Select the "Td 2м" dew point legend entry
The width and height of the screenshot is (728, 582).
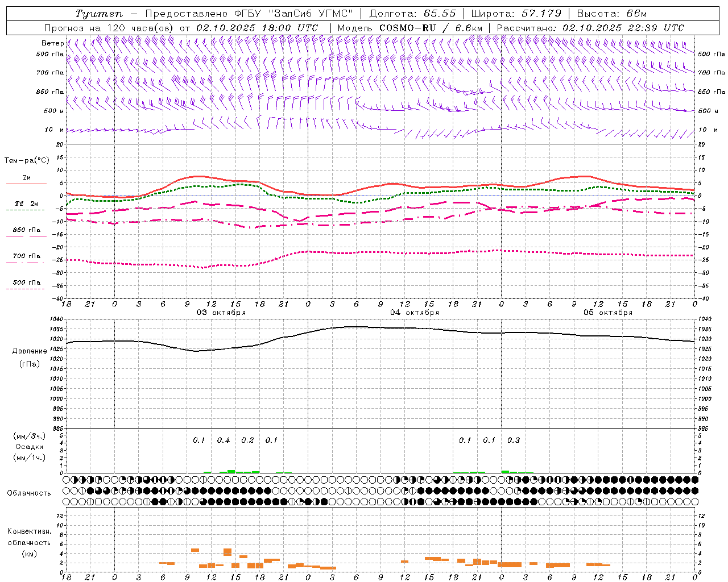26,203
